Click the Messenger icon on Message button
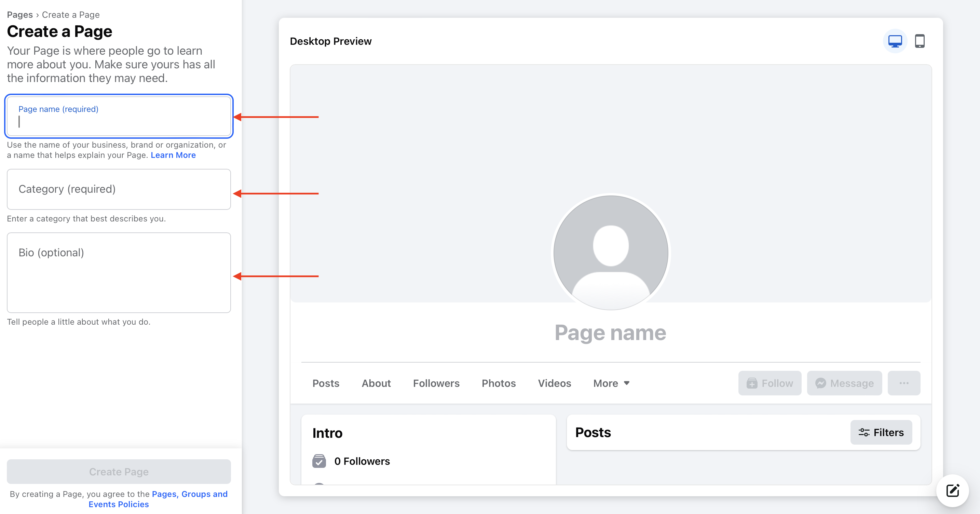 tap(821, 383)
